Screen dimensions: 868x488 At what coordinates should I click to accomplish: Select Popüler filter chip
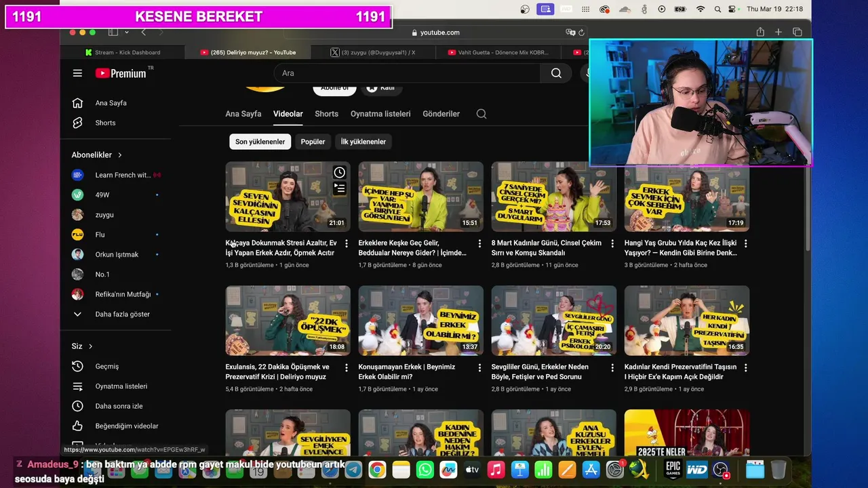coord(313,142)
